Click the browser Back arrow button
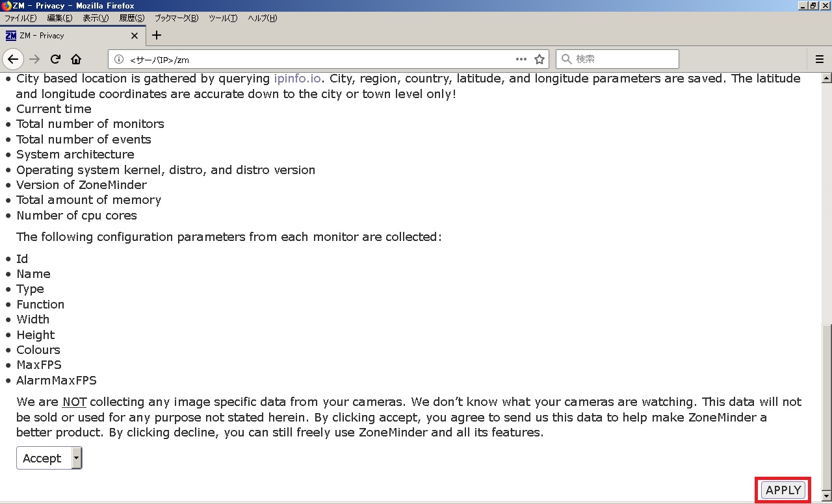Image resolution: width=832 pixels, height=504 pixels. tap(13, 59)
